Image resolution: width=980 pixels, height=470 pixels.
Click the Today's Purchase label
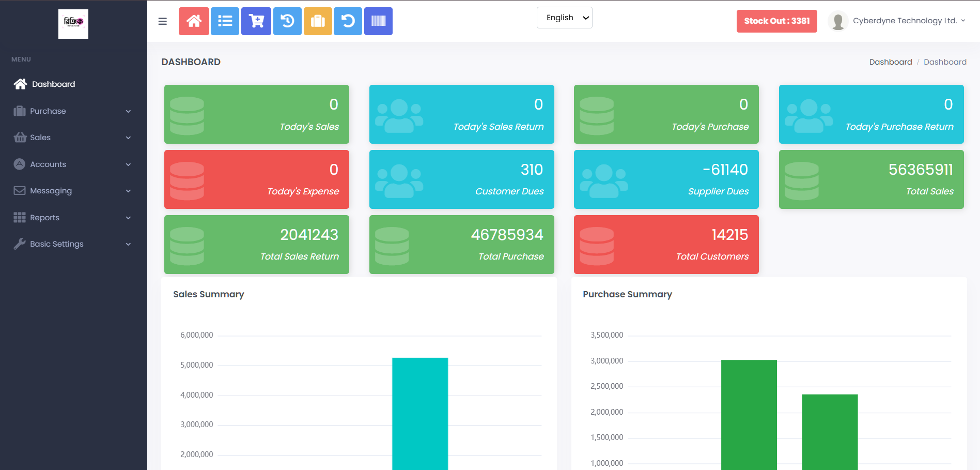click(710, 127)
